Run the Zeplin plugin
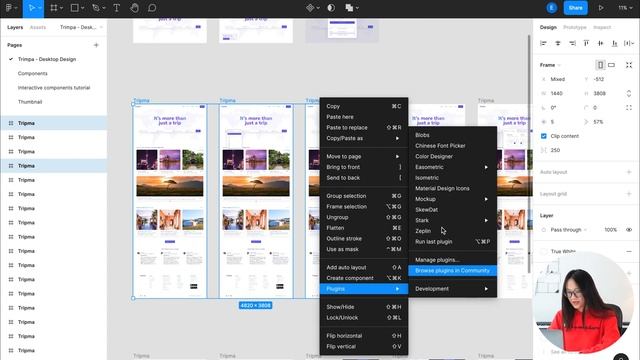Image resolution: width=640 pixels, height=360 pixels. pyautogui.click(x=452, y=231)
